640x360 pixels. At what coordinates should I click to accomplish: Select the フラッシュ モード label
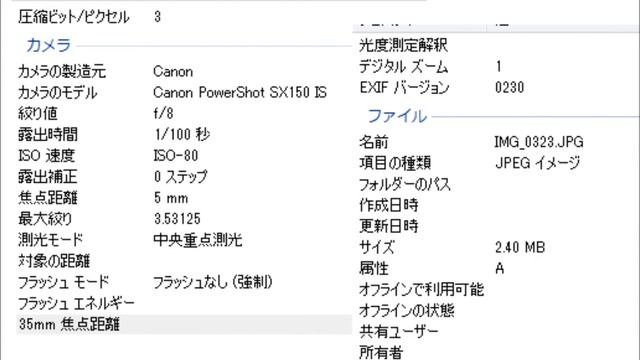[x=64, y=282]
